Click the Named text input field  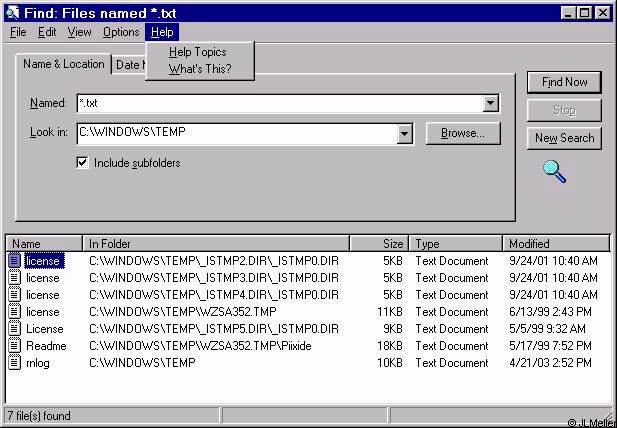click(280, 103)
